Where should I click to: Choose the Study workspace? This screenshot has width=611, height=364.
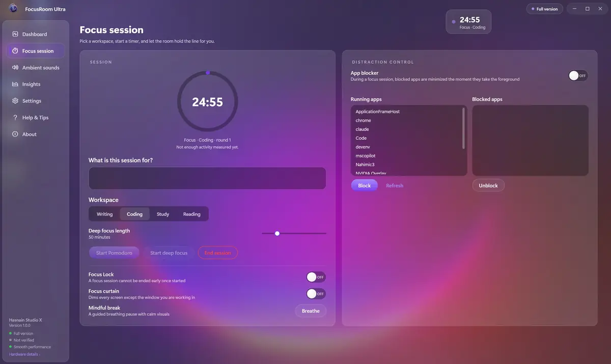point(163,214)
